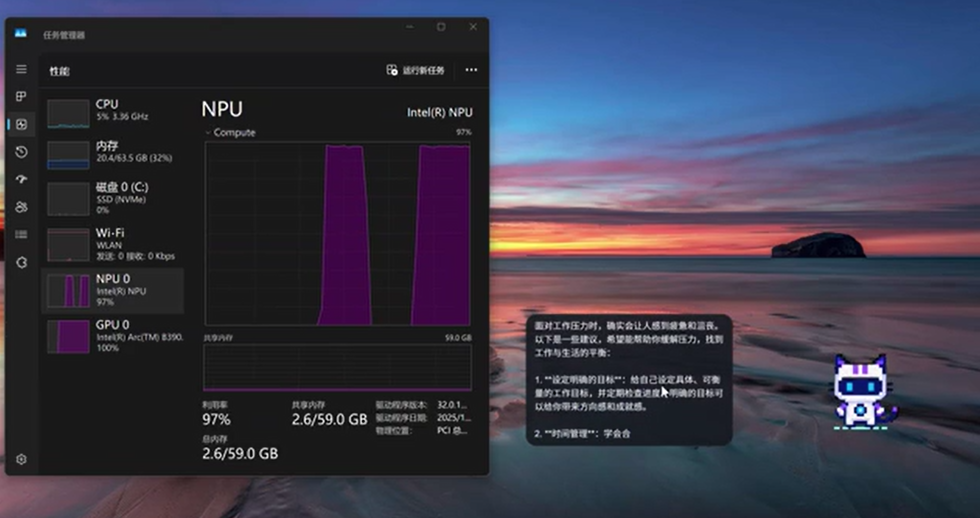Select the NPU 0 performance entry
This screenshot has width=980, height=518.
click(113, 290)
